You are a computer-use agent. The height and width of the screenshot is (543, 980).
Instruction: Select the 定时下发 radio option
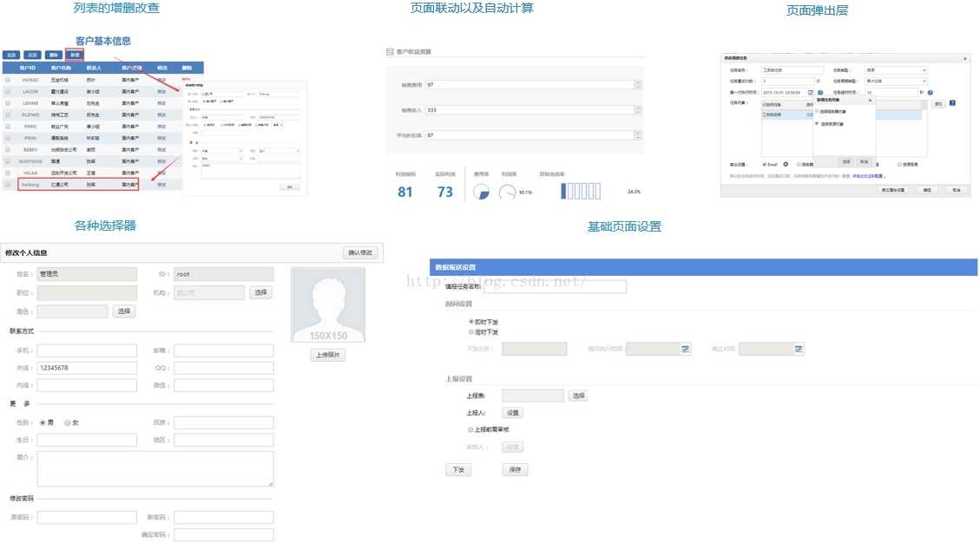471,332
